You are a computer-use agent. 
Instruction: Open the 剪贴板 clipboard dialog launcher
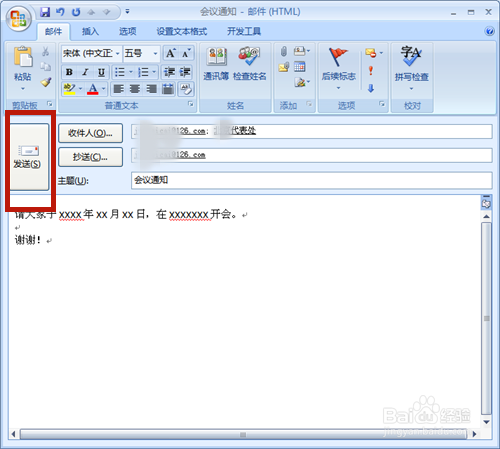pyautogui.click(x=50, y=104)
